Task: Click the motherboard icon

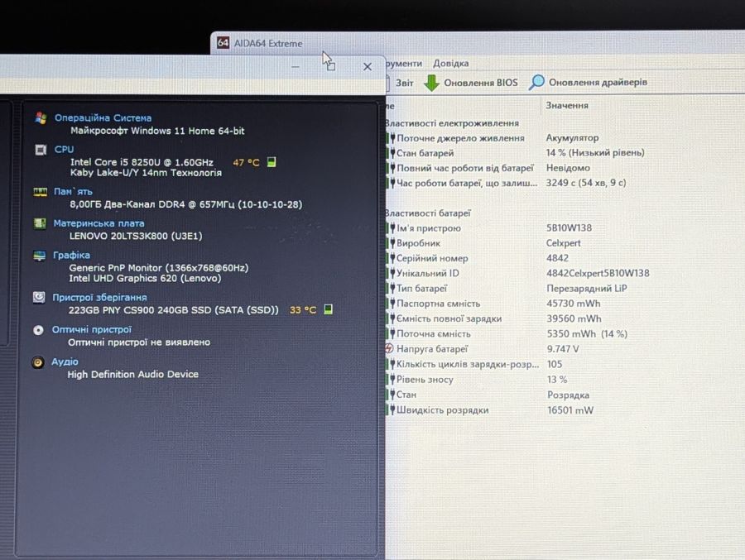Action: (x=40, y=223)
